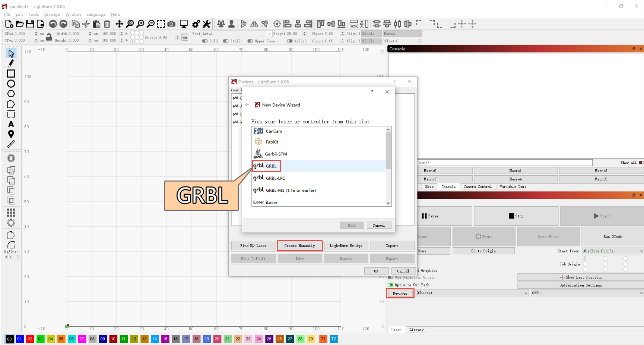Open the (Choose) port dropdown
The height and width of the screenshot is (345, 644).
(x=472, y=293)
